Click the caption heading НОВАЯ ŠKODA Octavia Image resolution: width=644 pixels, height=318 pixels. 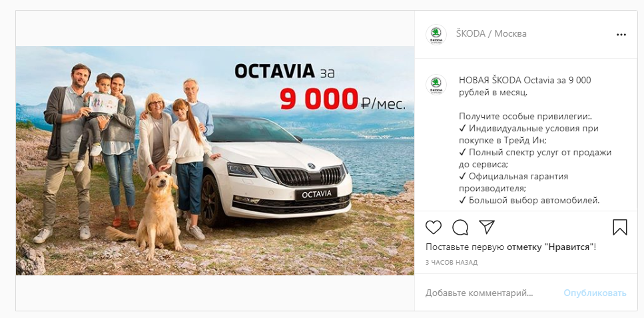[506, 80]
